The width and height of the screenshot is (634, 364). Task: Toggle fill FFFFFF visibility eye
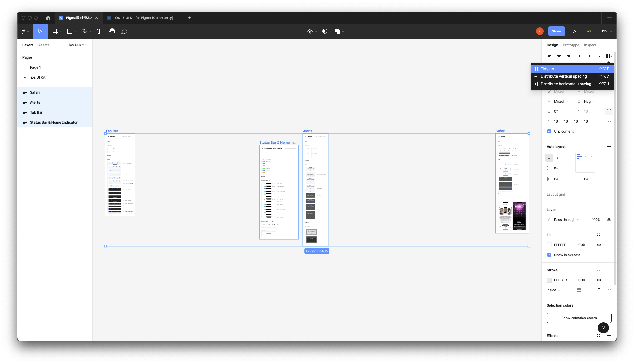[599, 245]
